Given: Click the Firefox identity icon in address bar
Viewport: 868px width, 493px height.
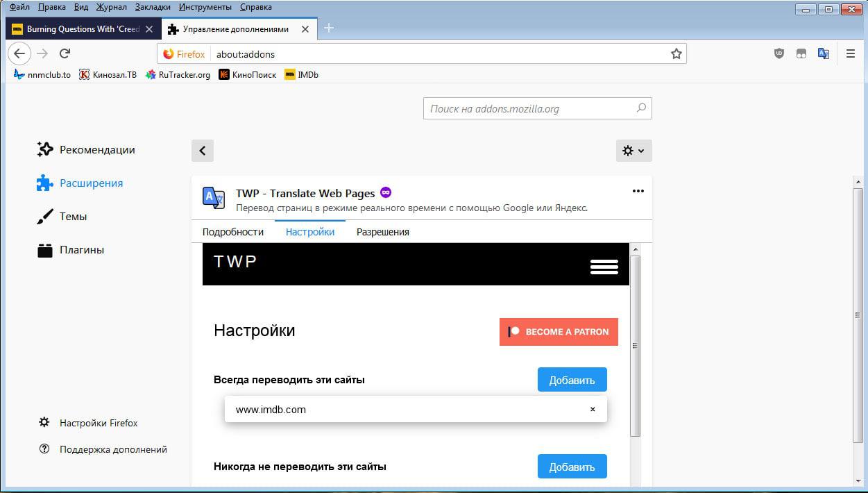Looking at the screenshot, I should click(184, 53).
